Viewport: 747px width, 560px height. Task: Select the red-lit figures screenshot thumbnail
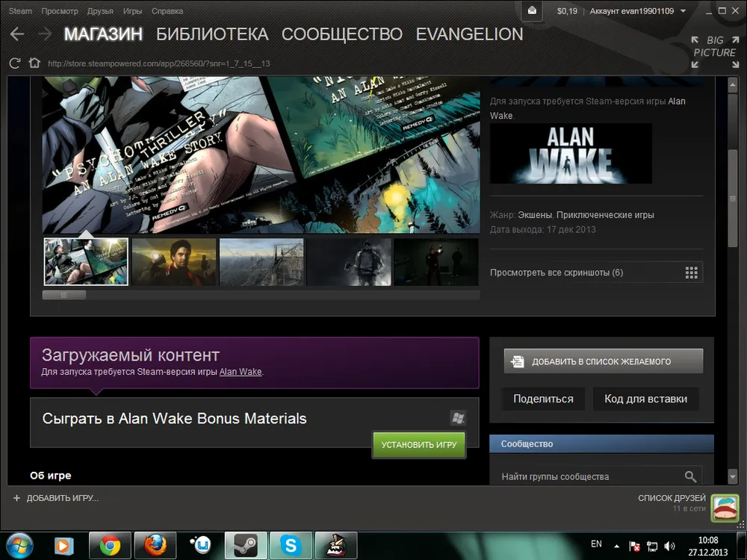pyautogui.click(x=436, y=262)
